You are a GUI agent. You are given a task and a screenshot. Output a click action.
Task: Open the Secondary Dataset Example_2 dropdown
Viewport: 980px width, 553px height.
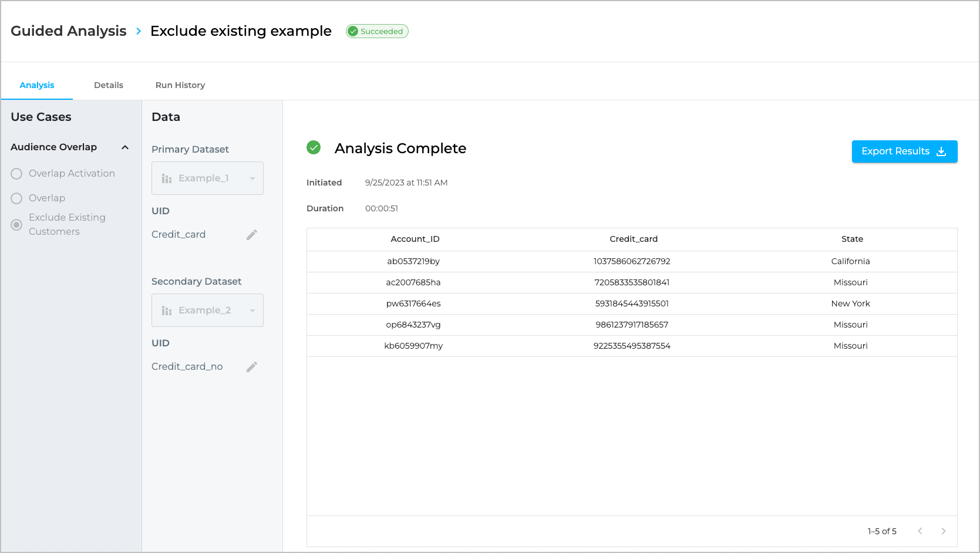tap(207, 311)
